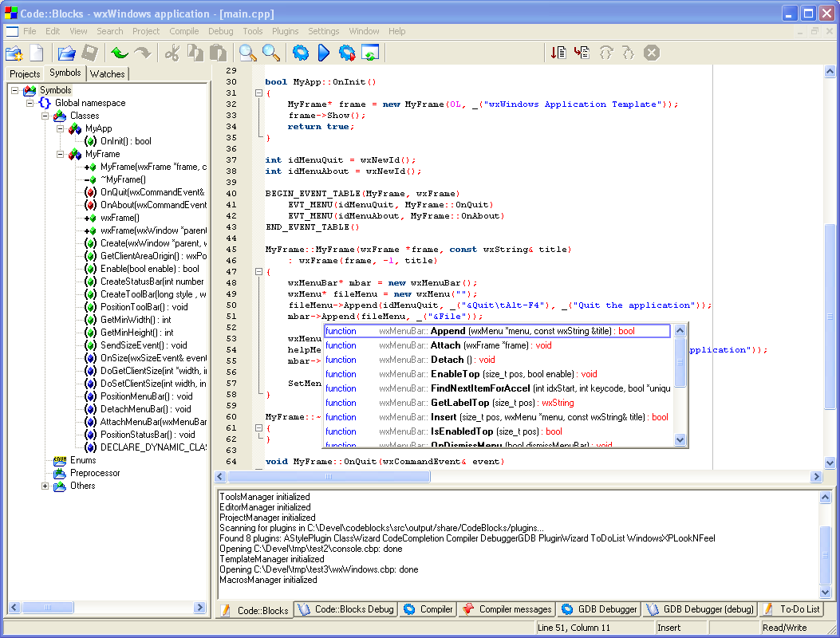840x638 pixels.
Task: Click the New Project toolbar icon
Action: coord(14,53)
